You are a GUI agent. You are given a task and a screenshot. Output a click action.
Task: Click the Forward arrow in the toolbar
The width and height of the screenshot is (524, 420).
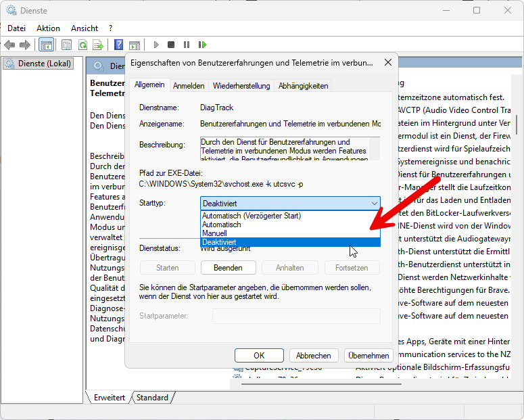tap(25, 45)
